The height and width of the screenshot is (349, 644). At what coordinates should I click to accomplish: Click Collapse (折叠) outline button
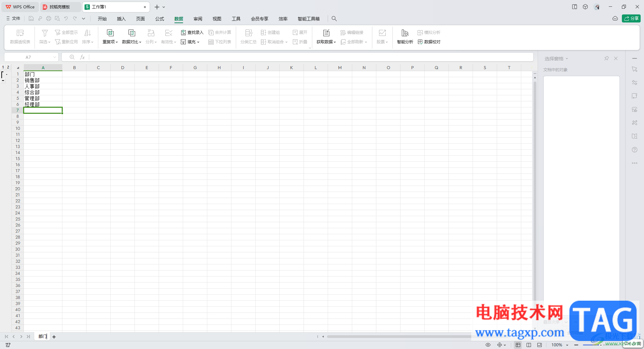pos(300,42)
